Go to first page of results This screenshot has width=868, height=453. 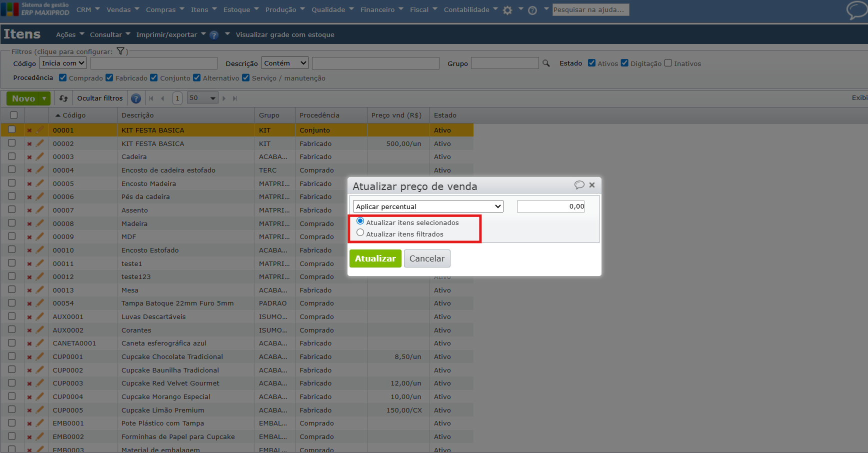tap(151, 98)
